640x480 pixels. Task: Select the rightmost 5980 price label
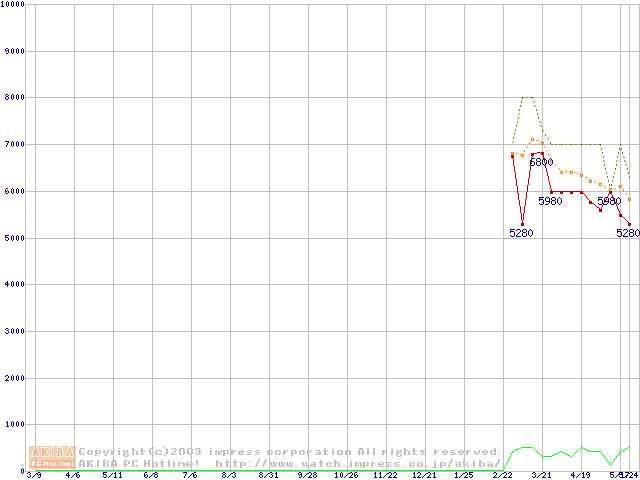pyautogui.click(x=609, y=201)
